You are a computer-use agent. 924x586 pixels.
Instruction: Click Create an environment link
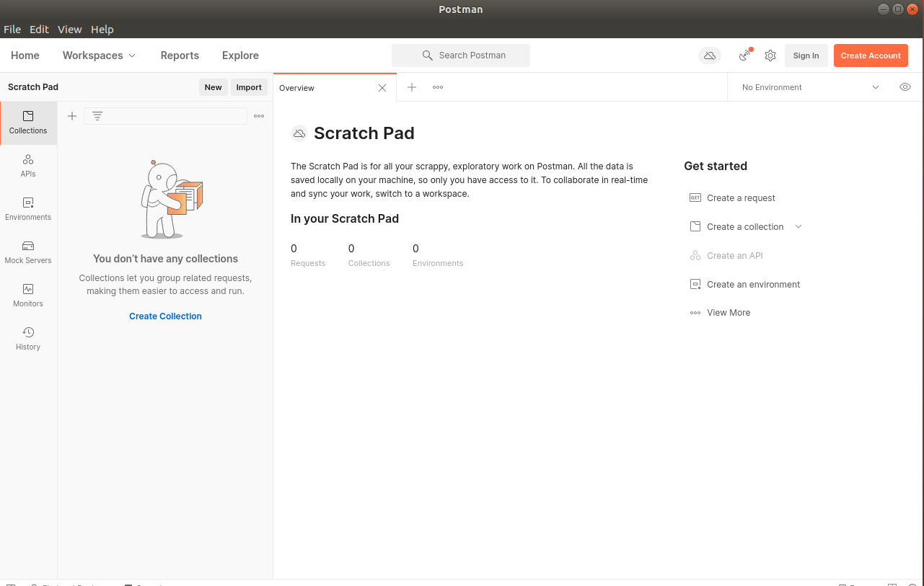(753, 284)
